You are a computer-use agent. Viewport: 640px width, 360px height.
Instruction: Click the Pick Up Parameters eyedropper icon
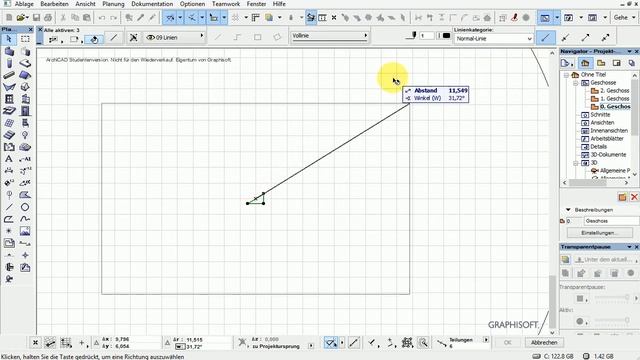pos(141,18)
